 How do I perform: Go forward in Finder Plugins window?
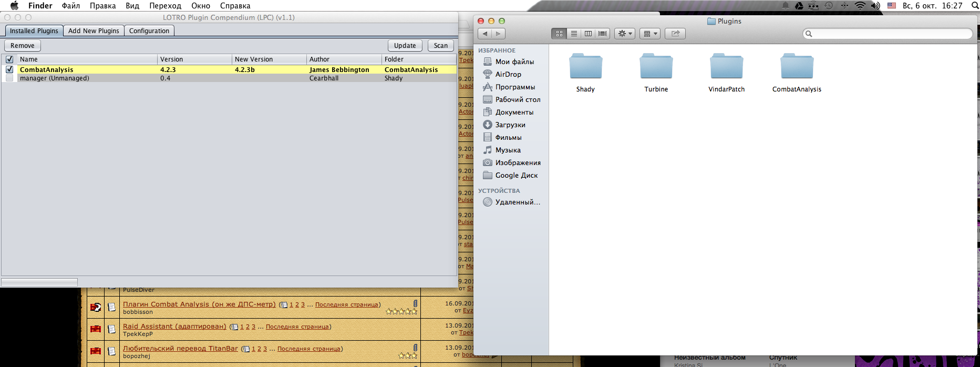tap(499, 34)
